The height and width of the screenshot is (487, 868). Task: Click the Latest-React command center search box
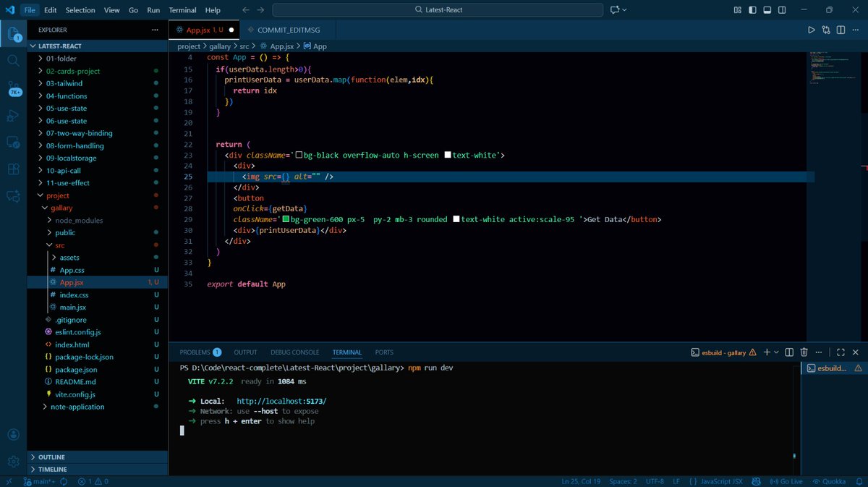click(x=438, y=10)
